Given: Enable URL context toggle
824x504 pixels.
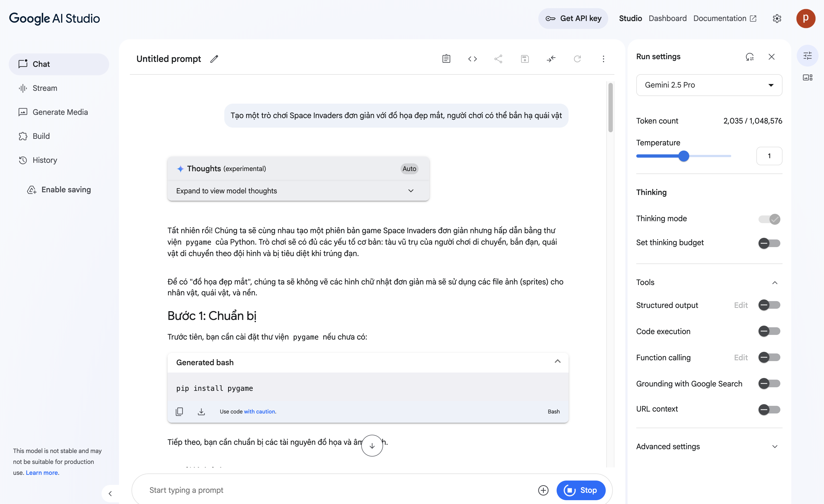Looking at the screenshot, I should click(x=769, y=409).
